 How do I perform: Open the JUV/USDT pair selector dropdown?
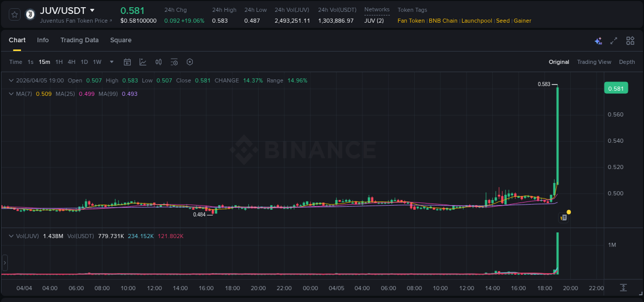click(92, 10)
